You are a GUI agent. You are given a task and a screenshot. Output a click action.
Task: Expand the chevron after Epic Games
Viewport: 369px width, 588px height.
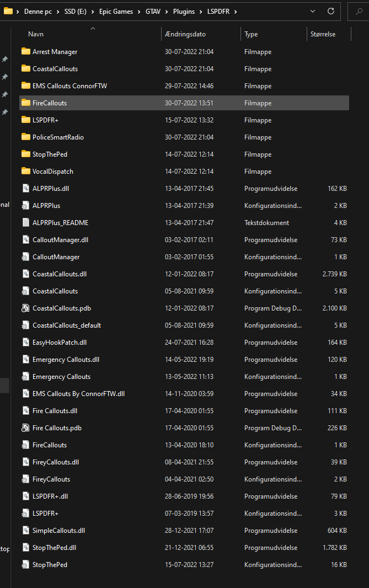pos(139,12)
